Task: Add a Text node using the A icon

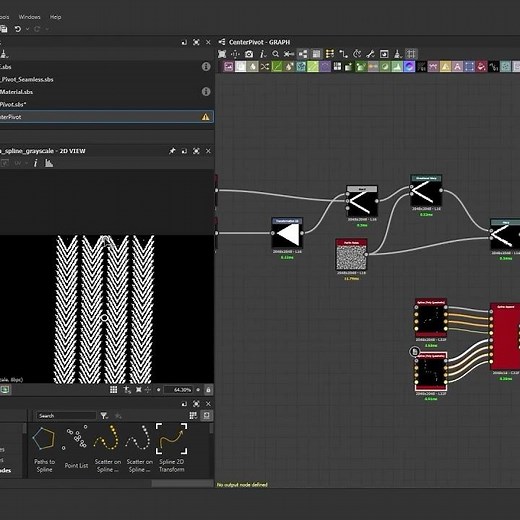Action: pos(457,67)
